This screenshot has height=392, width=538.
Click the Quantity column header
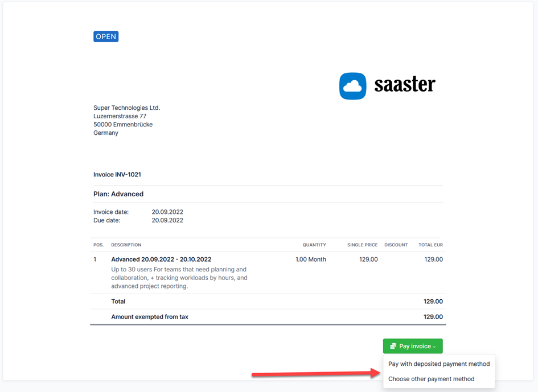click(314, 245)
